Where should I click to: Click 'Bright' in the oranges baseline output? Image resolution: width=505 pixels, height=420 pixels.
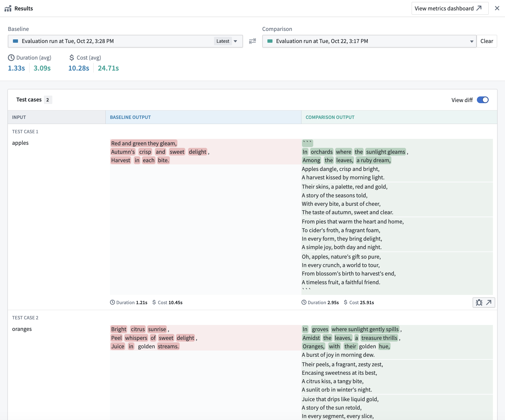coord(119,329)
